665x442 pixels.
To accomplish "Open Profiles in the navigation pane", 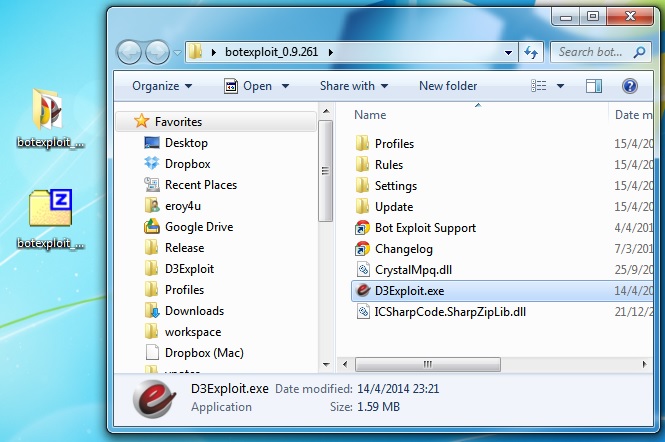I will (x=184, y=290).
